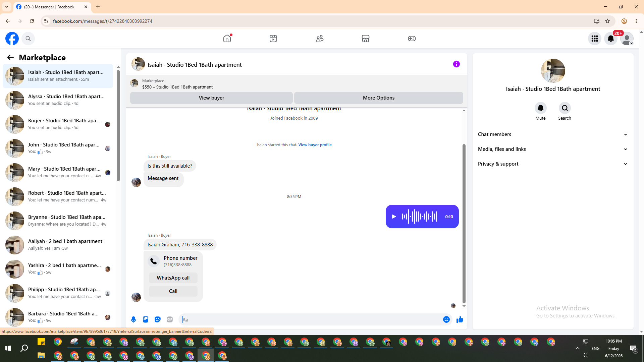Open the Windows action center notifications
Image resolution: width=644 pixels, height=362 pixels.
[x=633, y=349]
